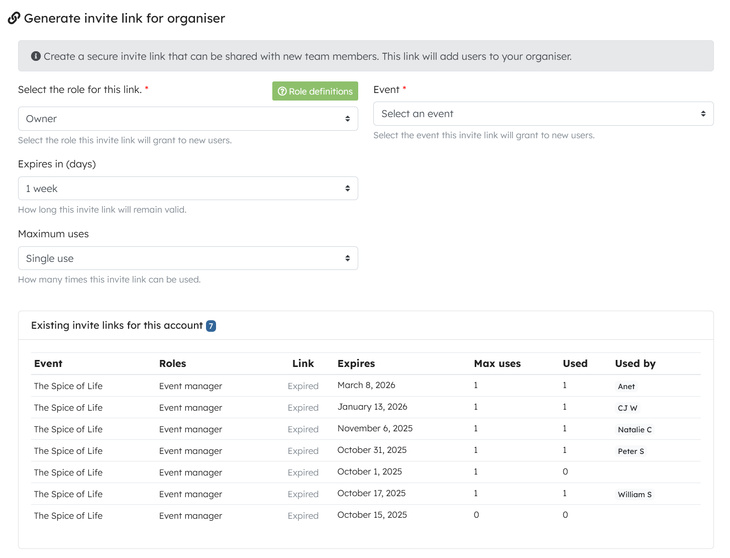Open Role definitions help button
730x558 pixels.
[x=315, y=91]
